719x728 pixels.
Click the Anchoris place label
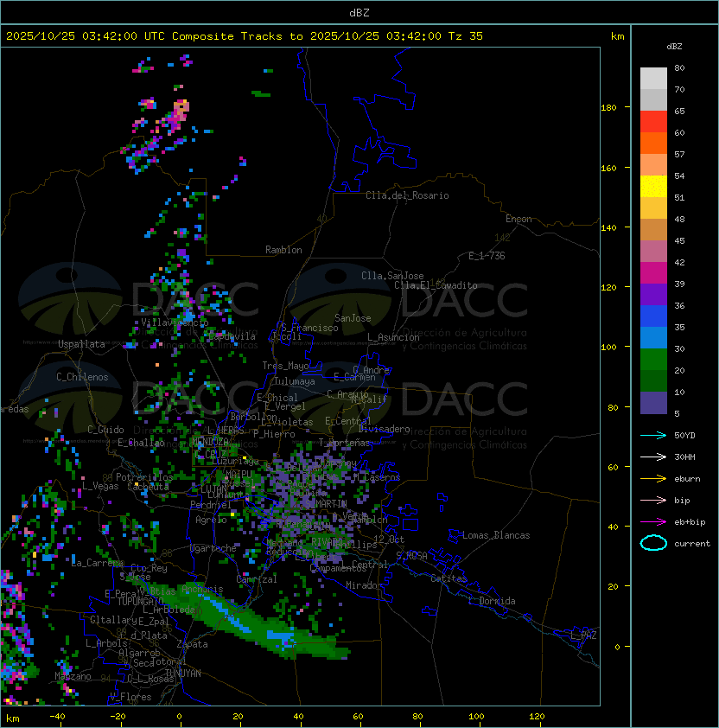pos(202,589)
